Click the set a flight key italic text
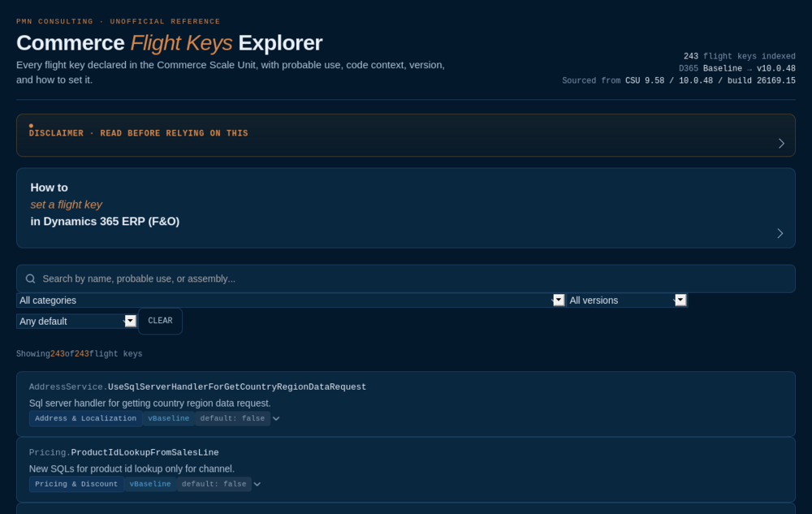Image resolution: width=812 pixels, height=514 pixels. point(67,205)
